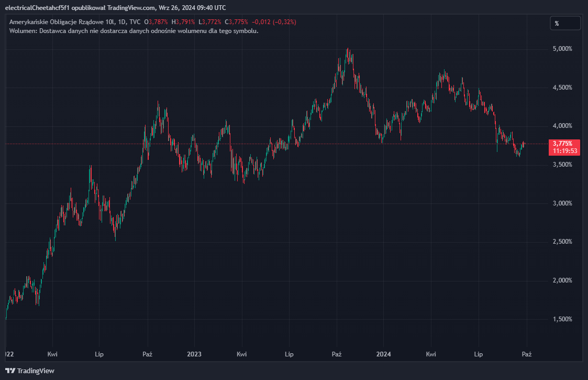Viewport: 588px width, 380px height.
Task: Click the close value C3,775% in legend
Action: point(237,22)
